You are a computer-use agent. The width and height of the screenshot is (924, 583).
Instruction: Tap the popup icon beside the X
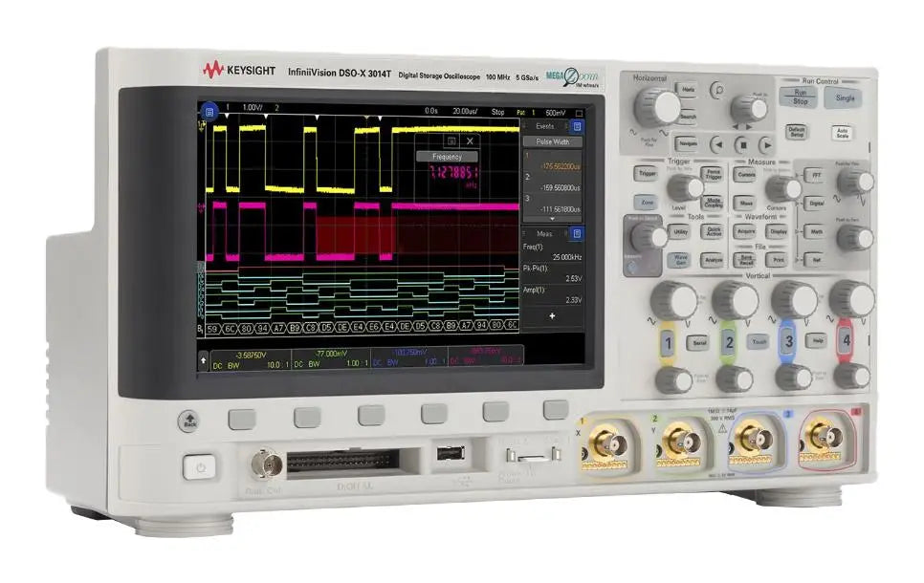tap(451, 140)
